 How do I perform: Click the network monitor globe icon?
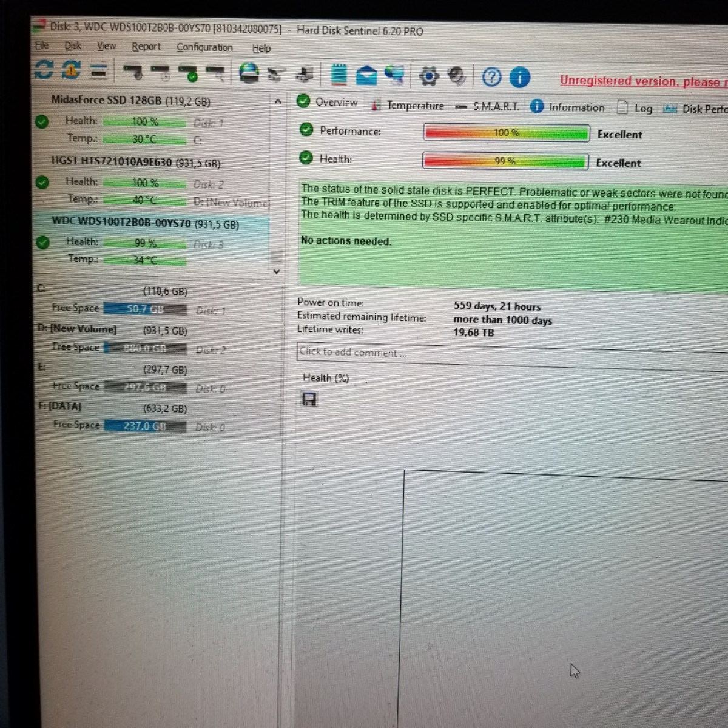[394, 75]
